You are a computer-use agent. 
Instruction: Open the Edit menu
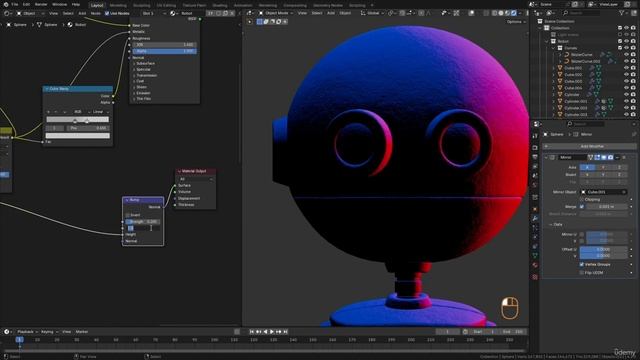(27, 4)
